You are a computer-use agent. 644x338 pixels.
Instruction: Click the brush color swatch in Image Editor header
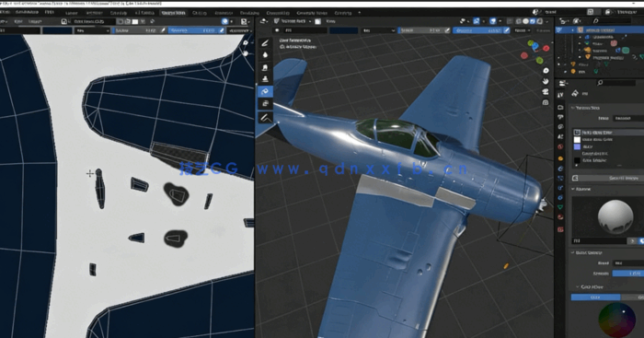pos(57,30)
